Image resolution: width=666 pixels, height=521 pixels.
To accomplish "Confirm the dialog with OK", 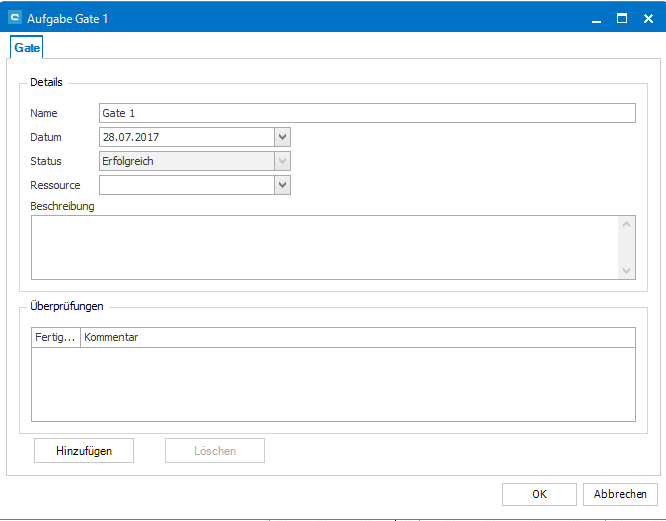I will click(x=539, y=494).
